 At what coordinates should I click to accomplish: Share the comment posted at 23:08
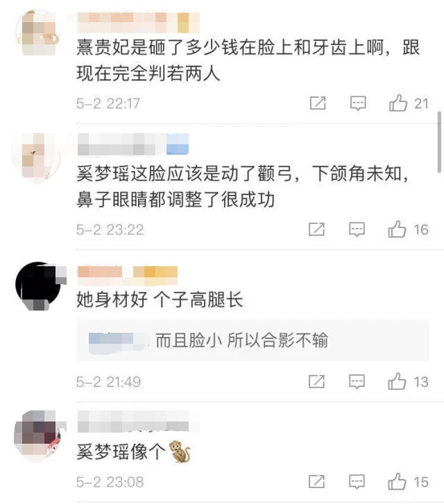click(316, 482)
